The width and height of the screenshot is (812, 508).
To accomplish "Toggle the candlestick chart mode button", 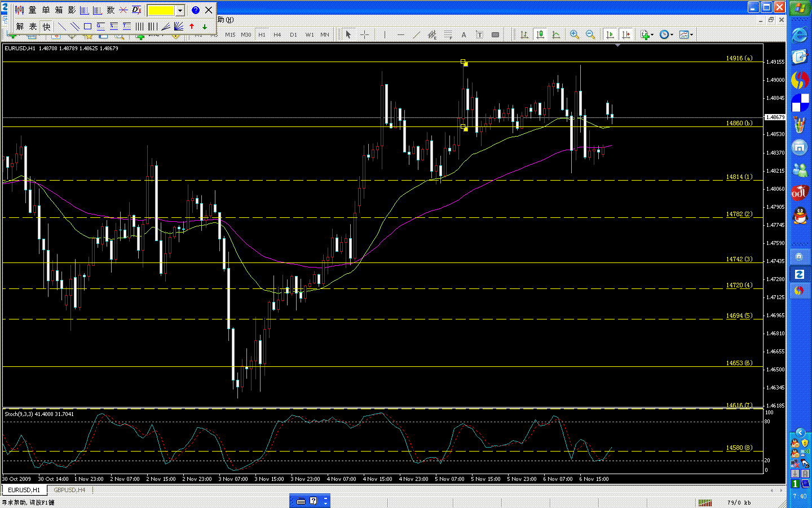I will (540, 35).
